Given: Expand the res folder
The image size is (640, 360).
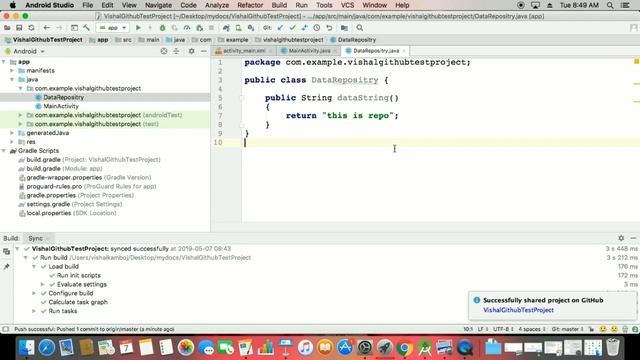Looking at the screenshot, I should point(12,142).
